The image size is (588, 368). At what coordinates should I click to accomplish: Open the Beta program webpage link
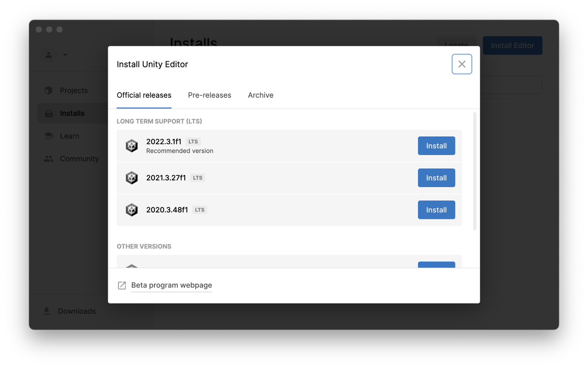click(x=171, y=285)
